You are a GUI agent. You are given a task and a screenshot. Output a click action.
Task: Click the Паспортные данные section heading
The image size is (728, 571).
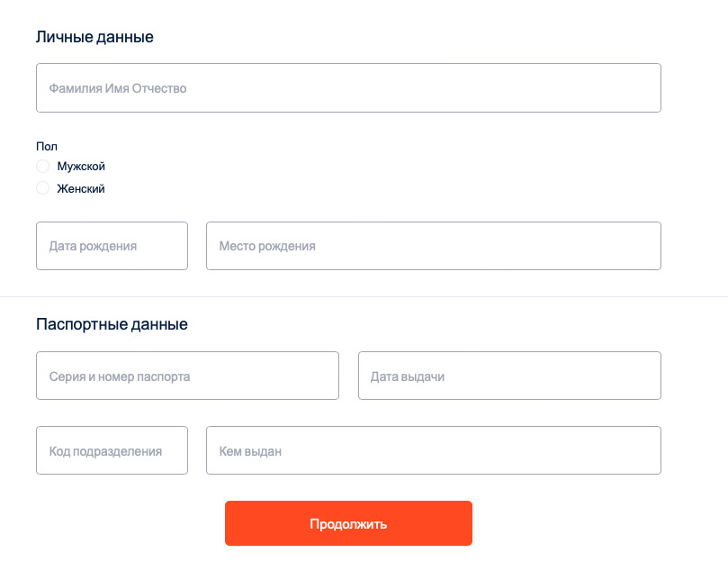112,324
